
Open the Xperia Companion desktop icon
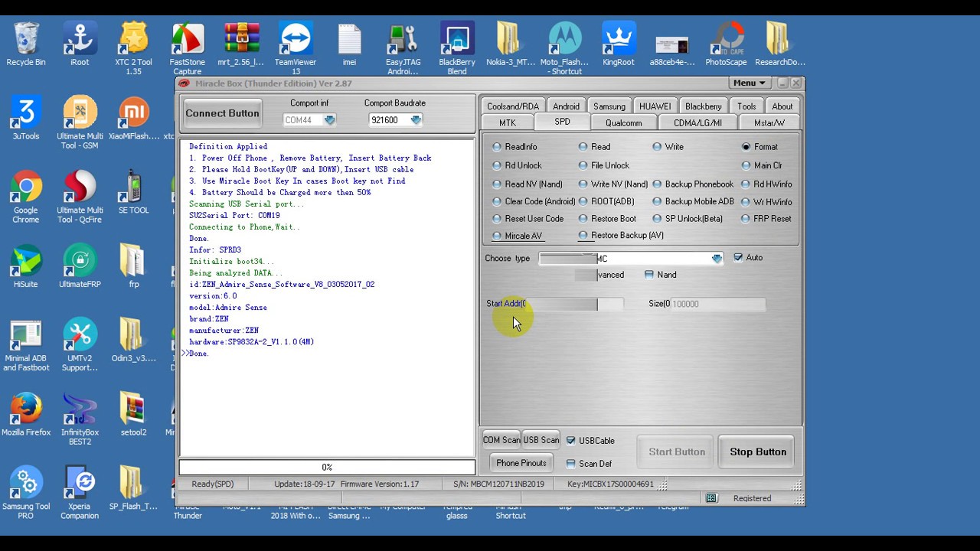tap(80, 493)
